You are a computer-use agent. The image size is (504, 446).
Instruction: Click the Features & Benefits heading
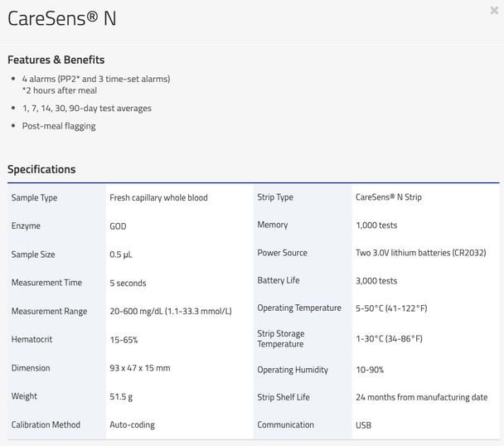click(x=56, y=60)
